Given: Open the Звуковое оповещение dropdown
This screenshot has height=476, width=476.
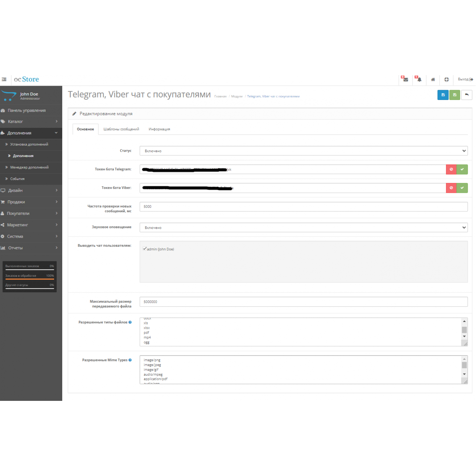Looking at the screenshot, I should [303, 227].
